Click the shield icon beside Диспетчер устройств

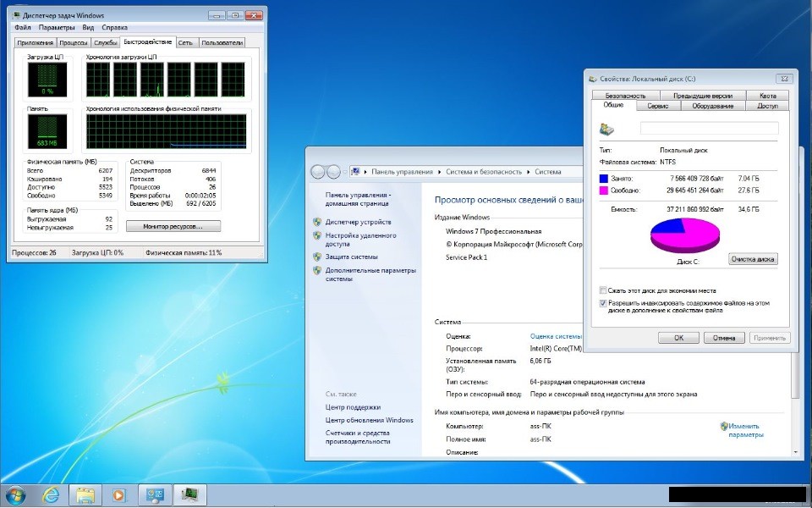tap(317, 222)
